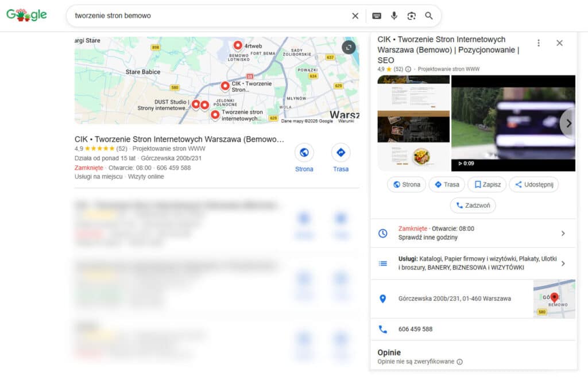
Task: Submit search with magnifying glass icon
Action: pyautogui.click(x=429, y=15)
